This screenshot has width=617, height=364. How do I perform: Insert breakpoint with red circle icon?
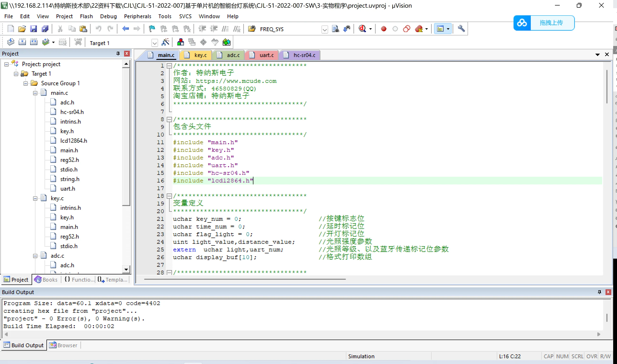[x=384, y=29]
